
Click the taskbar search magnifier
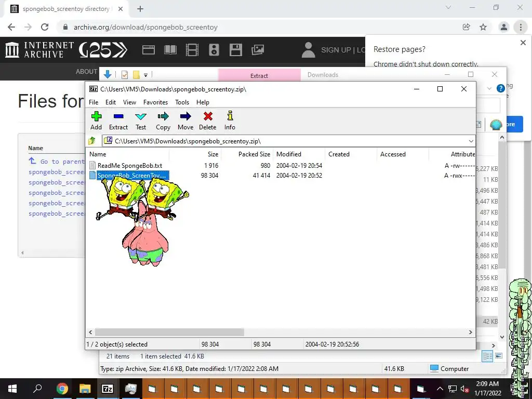pyautogui.click(x=37, y=388)
